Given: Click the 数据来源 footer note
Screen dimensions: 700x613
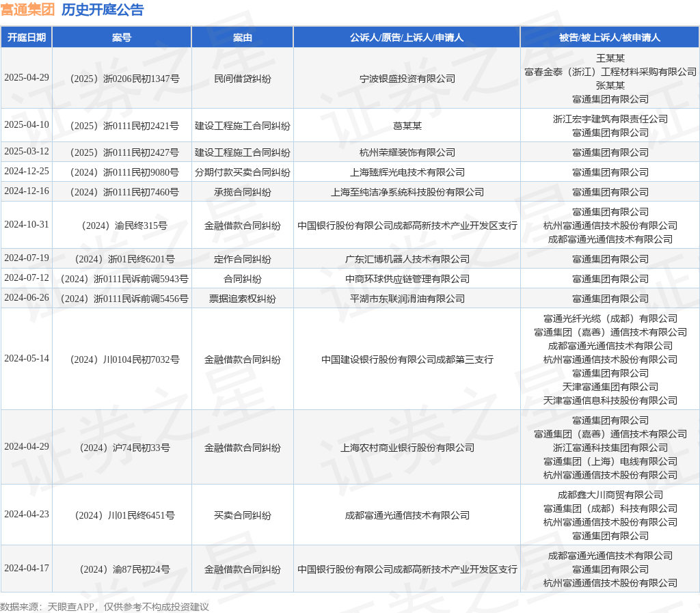Looking at the screenshot, I should tap(105, 607).
